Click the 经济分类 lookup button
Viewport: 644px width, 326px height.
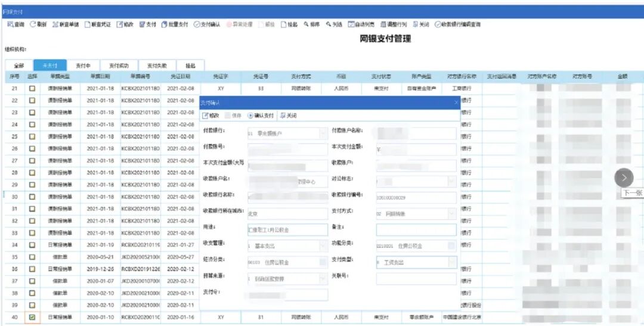[323, 262]
